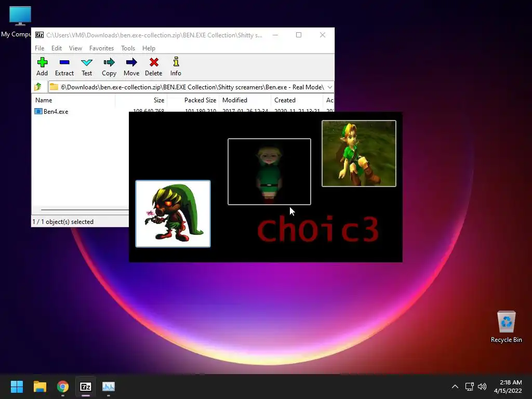Select the Ben4.exe file name

56,112
